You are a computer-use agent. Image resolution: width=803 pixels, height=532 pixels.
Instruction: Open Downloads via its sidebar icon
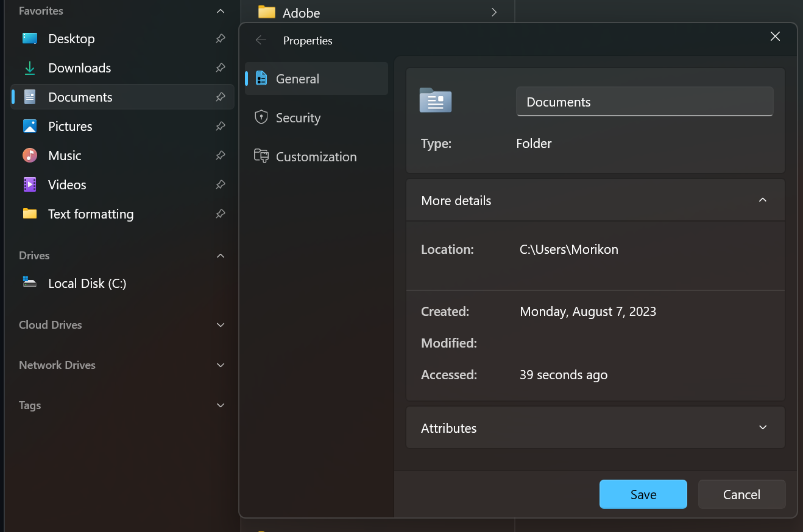coord(29,68)
